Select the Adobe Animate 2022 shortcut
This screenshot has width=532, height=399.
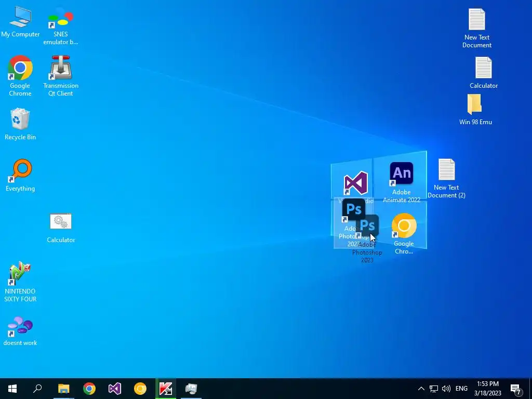click(x=402, y=182)
